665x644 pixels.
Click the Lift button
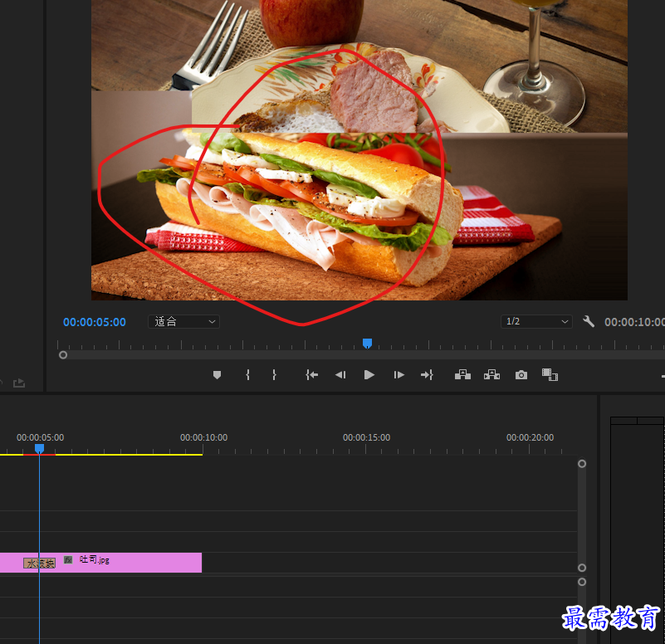coord(462,375)
